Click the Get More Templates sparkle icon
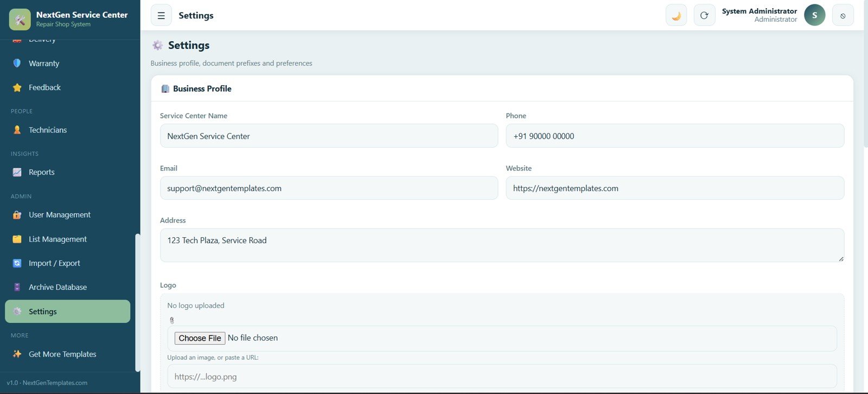Viewport: 868px width, 394px height. 17,354
